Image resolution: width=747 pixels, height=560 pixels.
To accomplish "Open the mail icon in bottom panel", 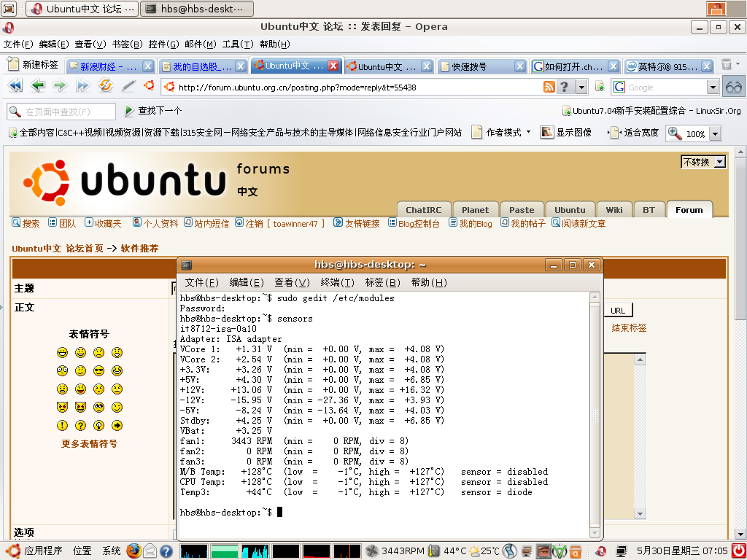I will 150,551.
